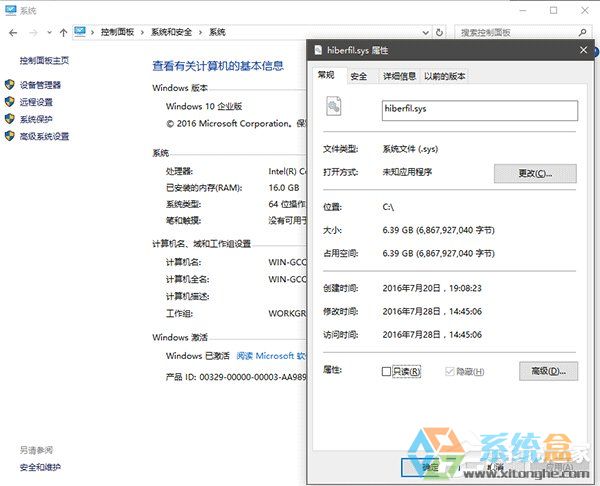
Task: Click the 占用空间 6.39 GB value
Action: 439,253
